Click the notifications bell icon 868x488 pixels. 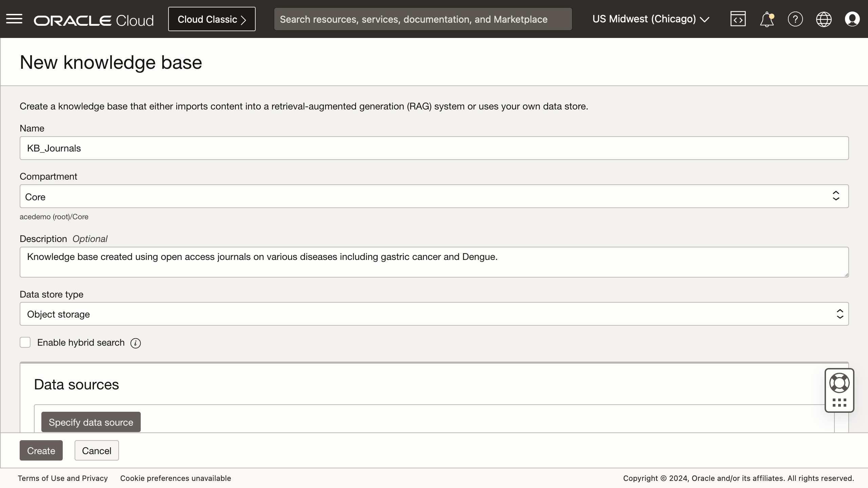(767, 19)
